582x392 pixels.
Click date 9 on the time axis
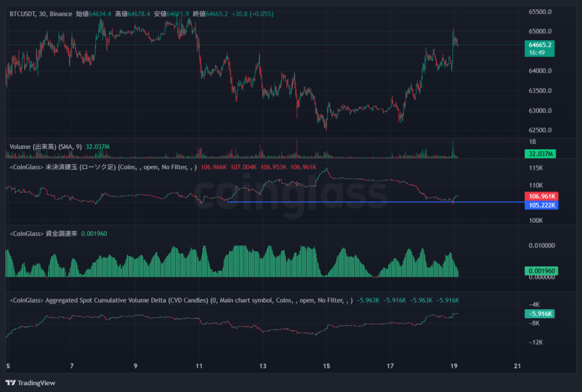pyautogui.click(x=135, y=366)
